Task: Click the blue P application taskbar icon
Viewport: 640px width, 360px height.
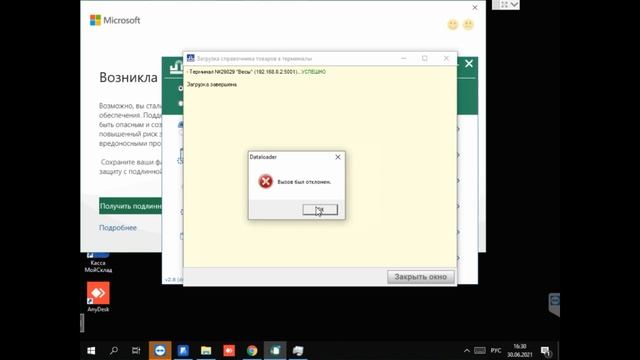Action: pos(183,351)
